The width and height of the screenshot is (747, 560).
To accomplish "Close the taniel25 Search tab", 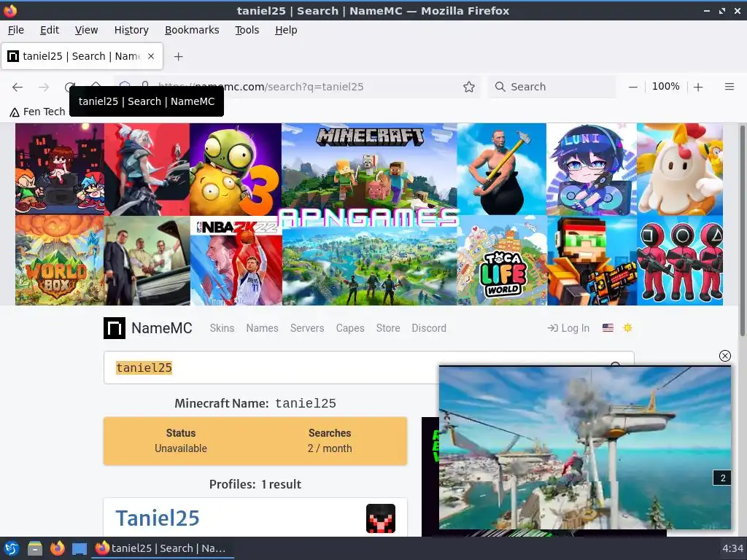I will point(150,56).
